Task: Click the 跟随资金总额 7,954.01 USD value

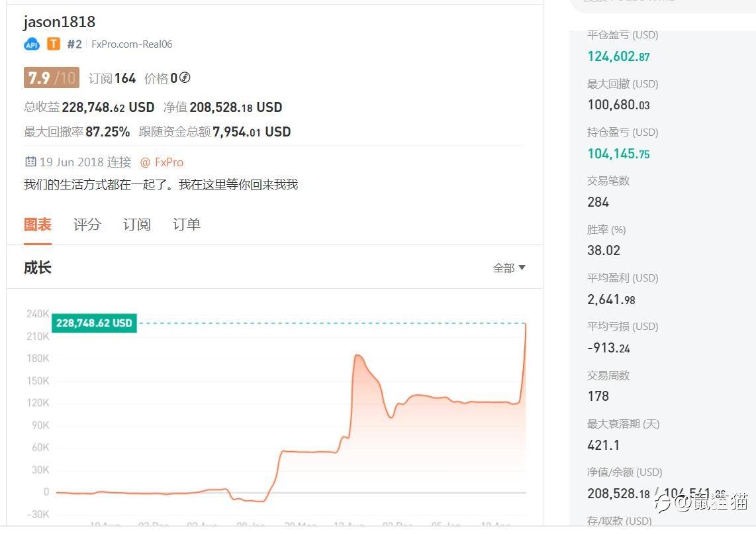Action: [214, 132]
